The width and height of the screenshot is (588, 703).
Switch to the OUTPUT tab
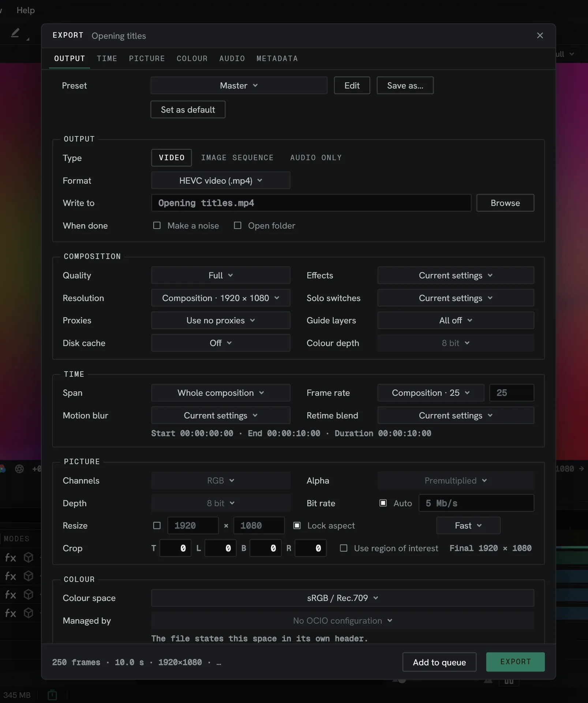70,59
